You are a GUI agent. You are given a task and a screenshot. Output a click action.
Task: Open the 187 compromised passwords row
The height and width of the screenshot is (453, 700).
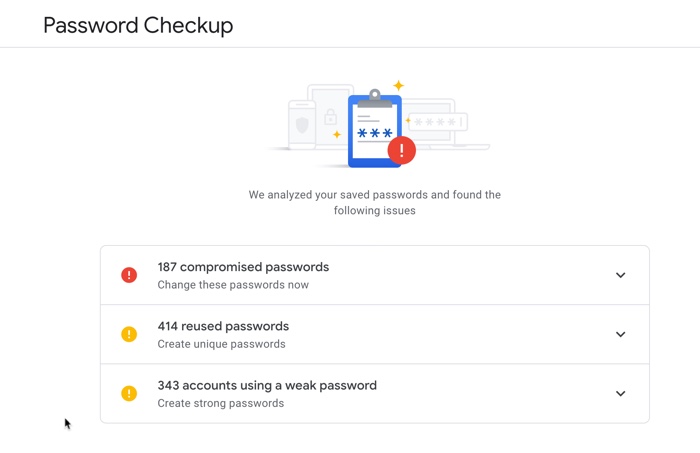click(375, 275)
